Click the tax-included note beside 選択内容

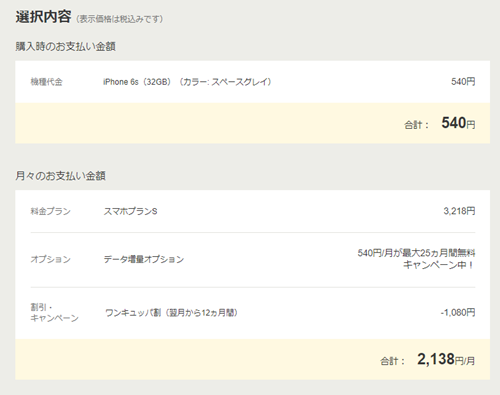[x=119, y=19]
